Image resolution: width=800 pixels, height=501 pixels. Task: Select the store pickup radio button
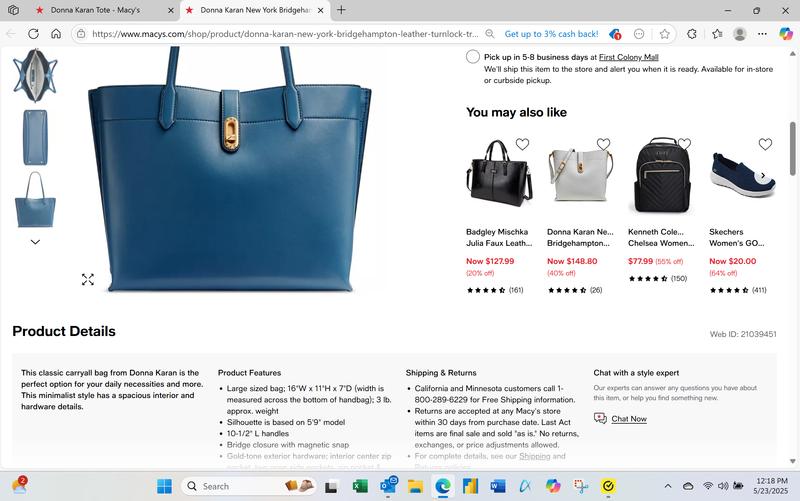[x=472, y=57]
